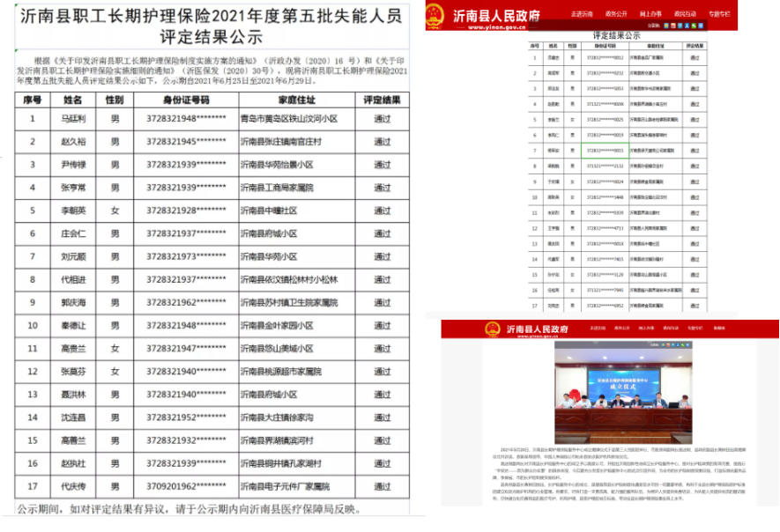The width and height of the screenshot is (780, 532).
Task: Click address 沂南县工商局家属院
Action: pyautogui.click(x=277, y=188)
